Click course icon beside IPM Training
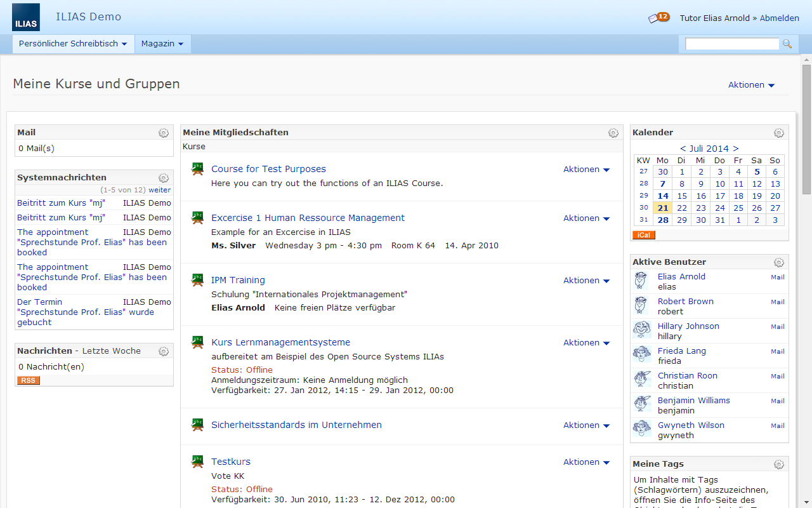Image resolution: width=812 pixels, height=508 pixels. click(197, 281)
